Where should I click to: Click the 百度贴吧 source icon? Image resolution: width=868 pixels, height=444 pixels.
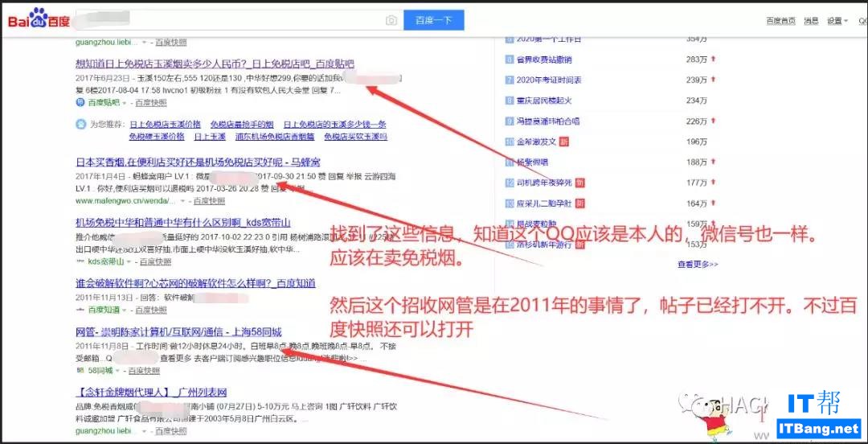click(x=80, y=102)
